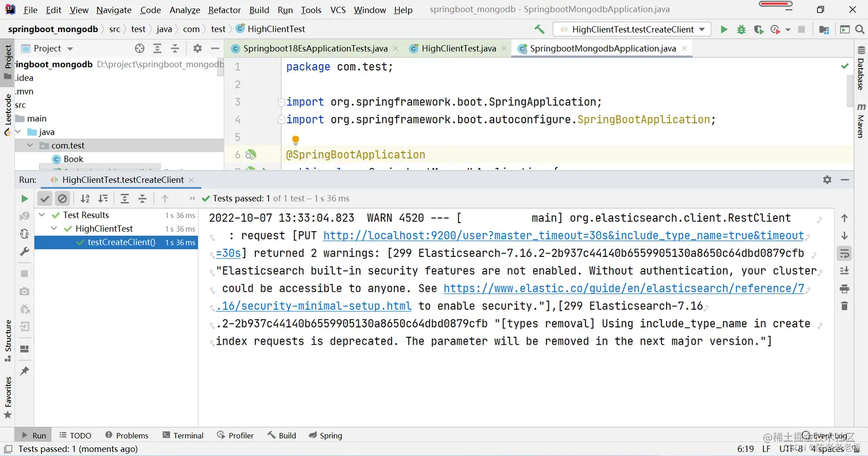
Task: Open the Structure side panel
Action: (x=8, y=341)
